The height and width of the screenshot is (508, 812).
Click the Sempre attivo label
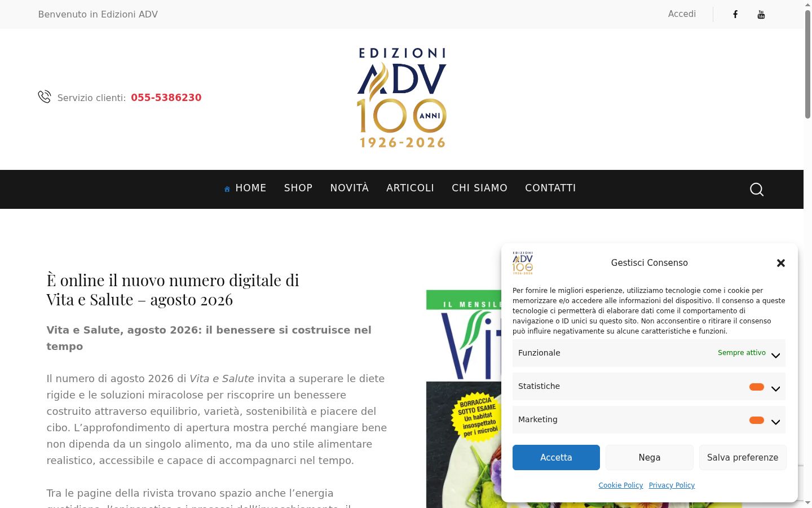point(742,353)
